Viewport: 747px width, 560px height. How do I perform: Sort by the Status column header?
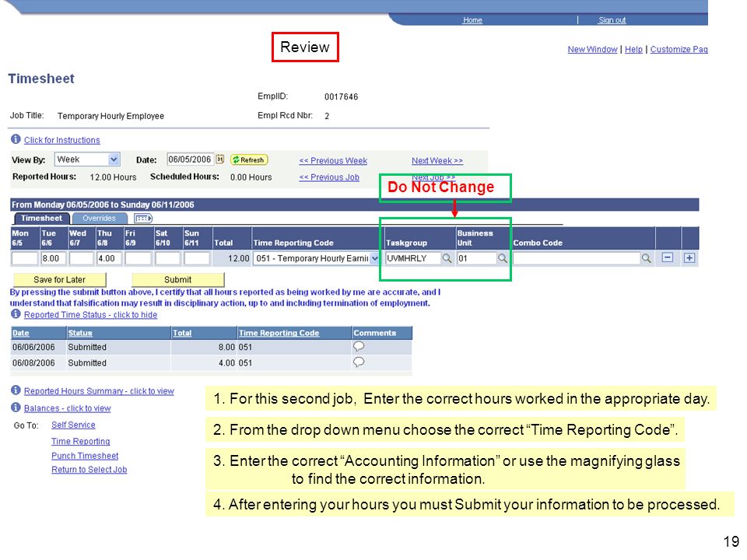point(80,333)
